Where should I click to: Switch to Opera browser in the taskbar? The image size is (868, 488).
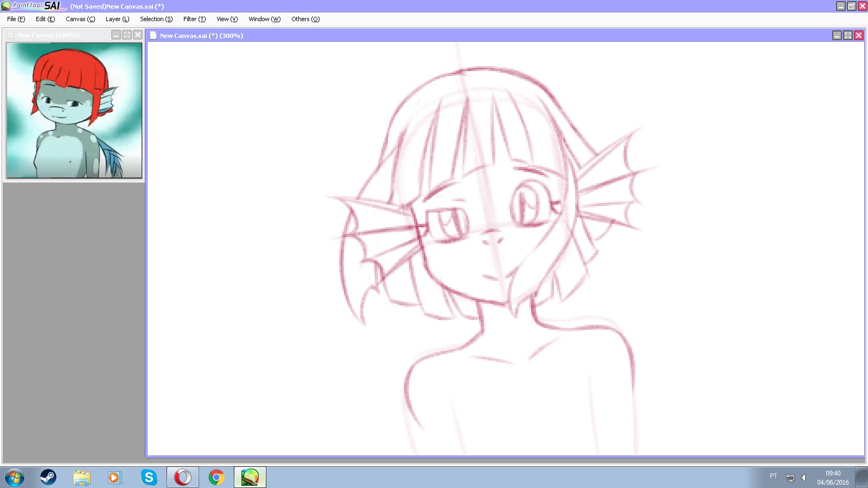(x=183, y=477)
